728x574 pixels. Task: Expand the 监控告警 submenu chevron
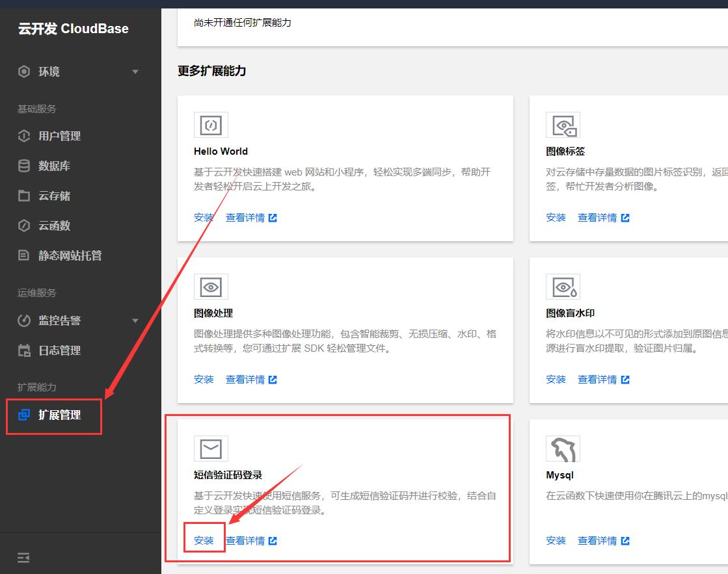[135, 320]
